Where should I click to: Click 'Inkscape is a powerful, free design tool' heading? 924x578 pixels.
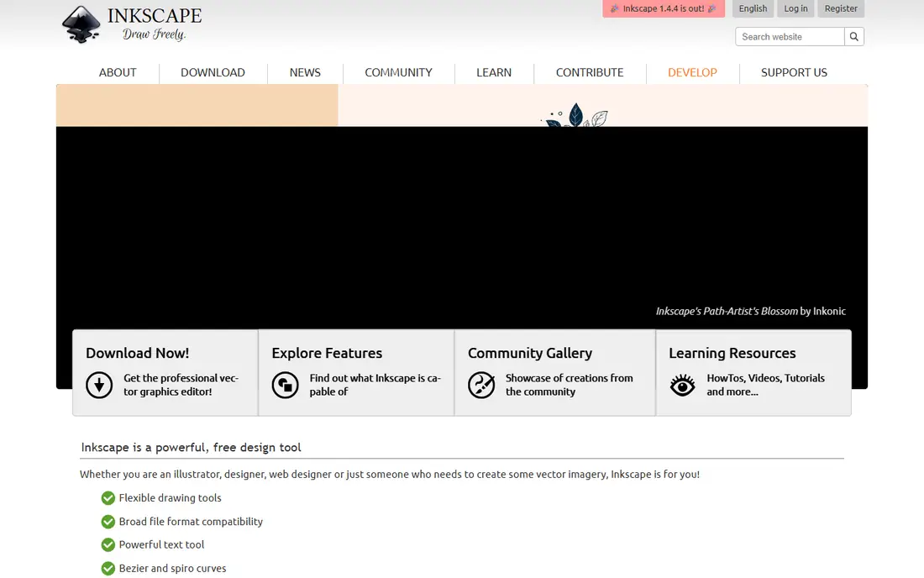point(191,447)
